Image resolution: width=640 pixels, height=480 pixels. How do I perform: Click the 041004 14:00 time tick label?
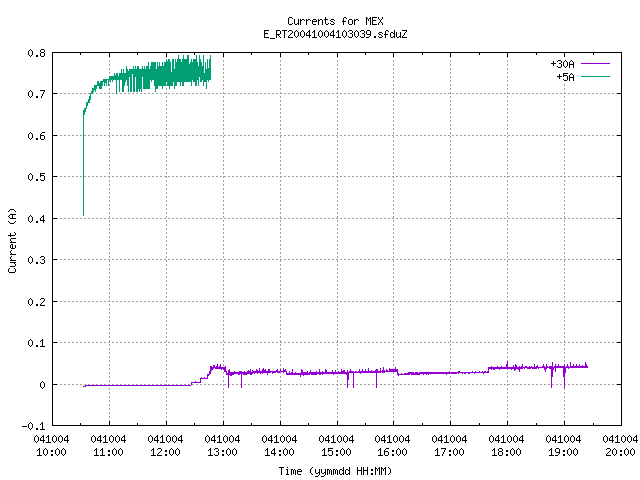[279, 446]
